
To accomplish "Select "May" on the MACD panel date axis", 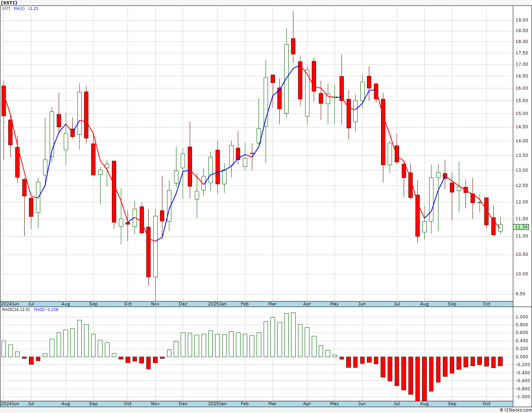I will tap(334, 404).
